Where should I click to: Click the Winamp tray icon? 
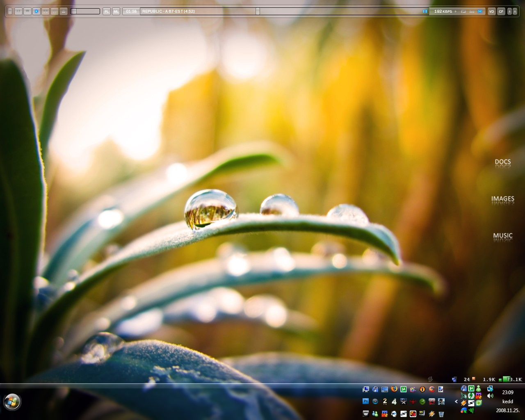(x=464, y=403)
